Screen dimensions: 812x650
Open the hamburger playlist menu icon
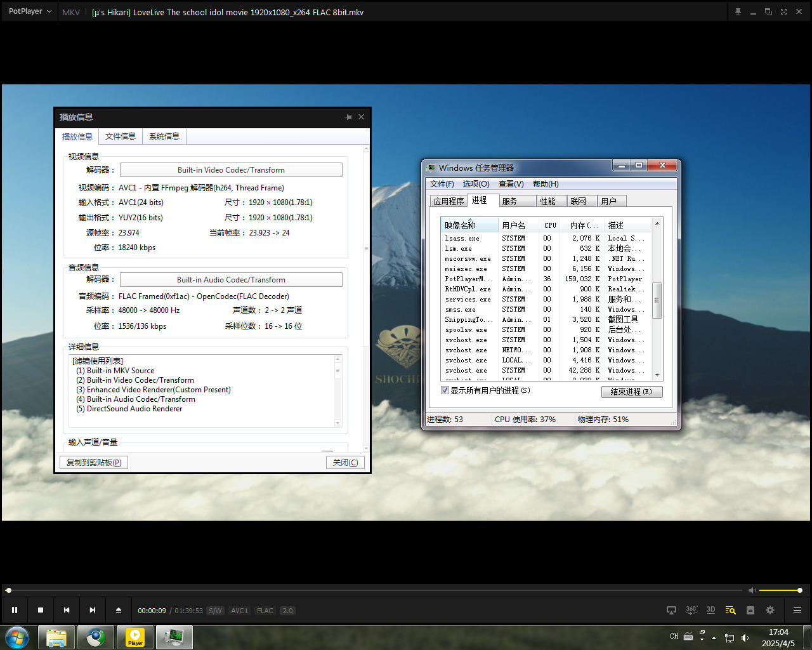point(797,610)
